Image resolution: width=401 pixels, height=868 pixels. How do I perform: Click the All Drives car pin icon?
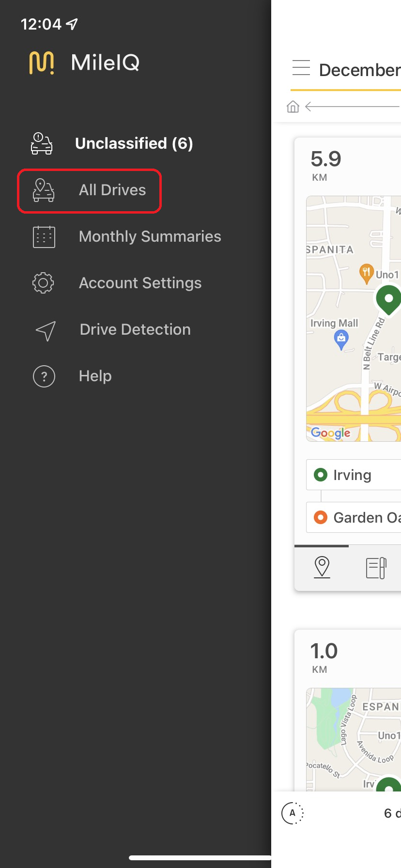tap(43, 190)
